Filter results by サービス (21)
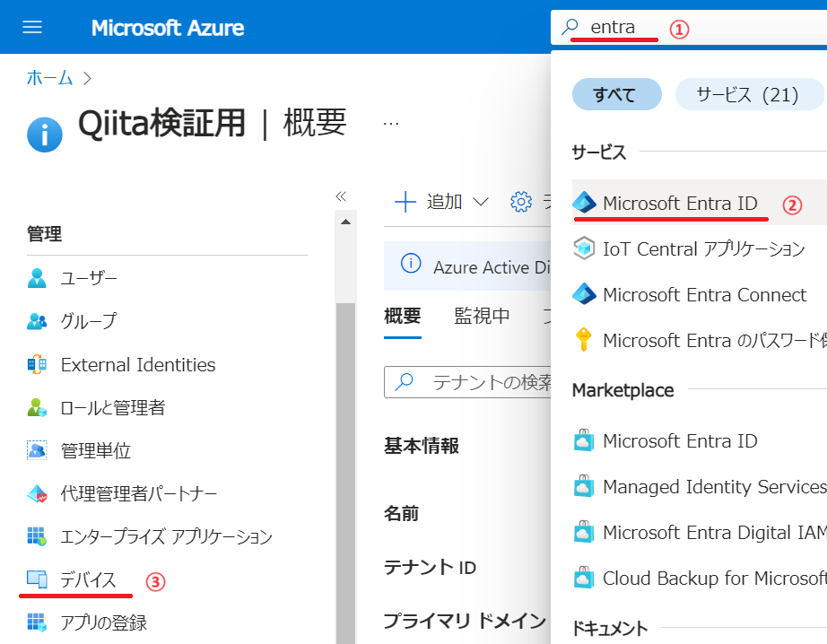 pyautogui.click(x=749, y=94)
